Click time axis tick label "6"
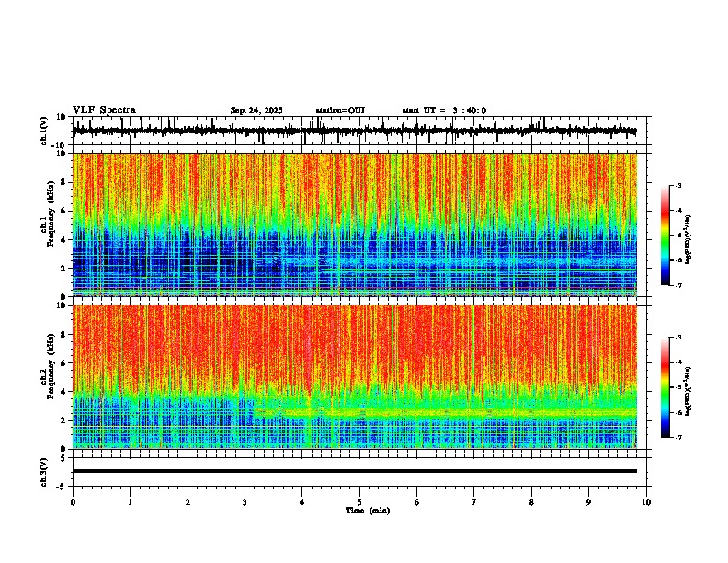Screen dimensions: 728x563 416,502
